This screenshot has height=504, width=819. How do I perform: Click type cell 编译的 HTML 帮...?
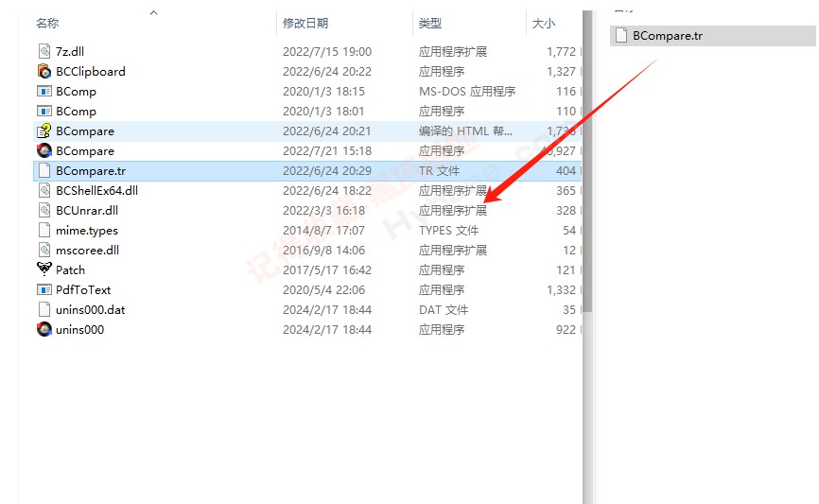tap(465, 130)
